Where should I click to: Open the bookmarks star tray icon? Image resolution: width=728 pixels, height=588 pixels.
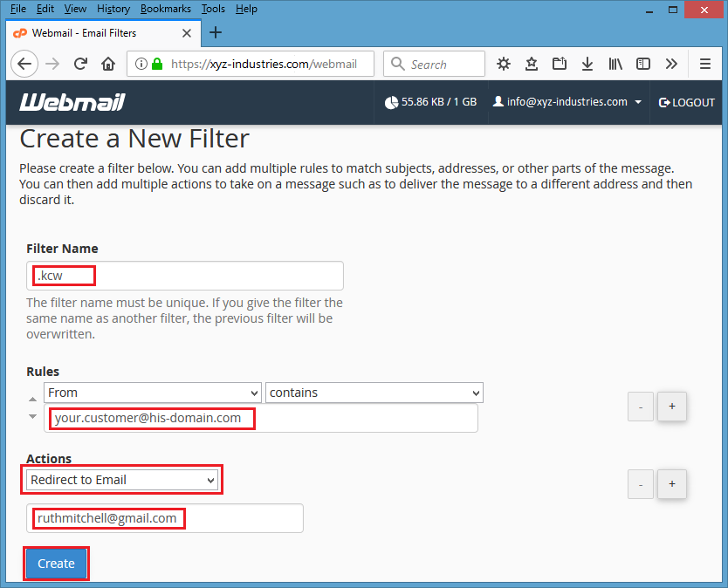(x=531, y=64)
